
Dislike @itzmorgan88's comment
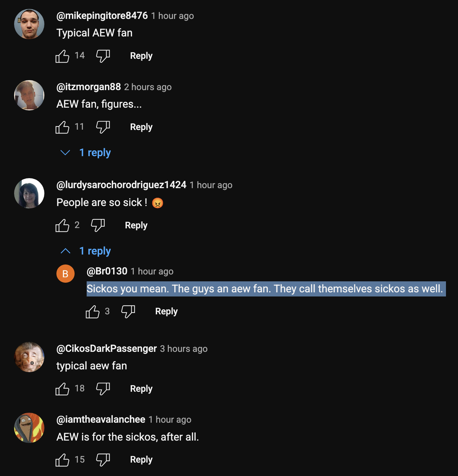tap(103, 127)
